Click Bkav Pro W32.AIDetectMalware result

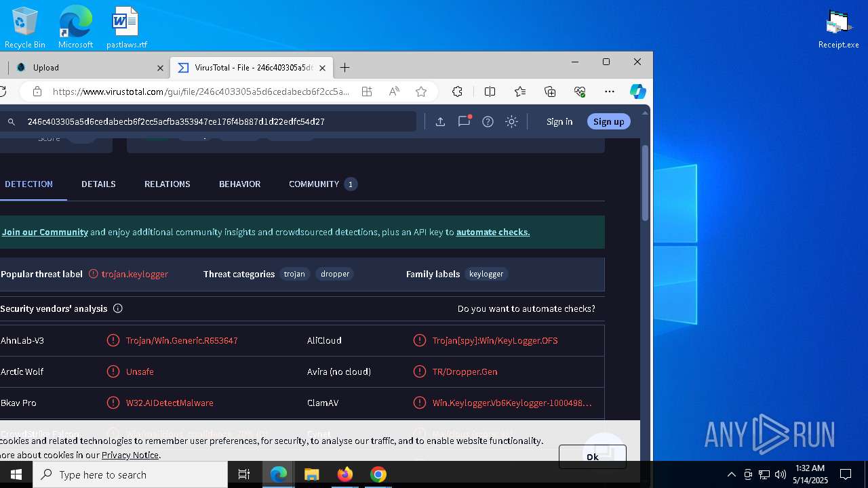170,403
